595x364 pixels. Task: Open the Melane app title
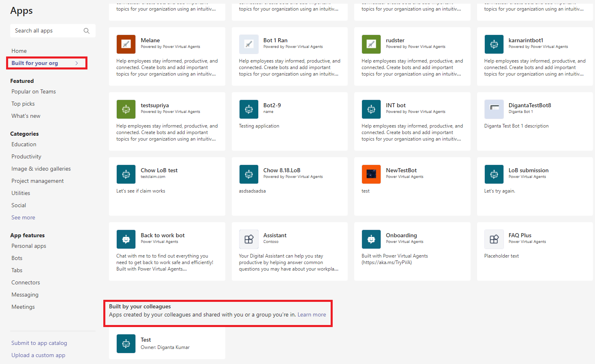pyautogui.click(x=150, y=40)
